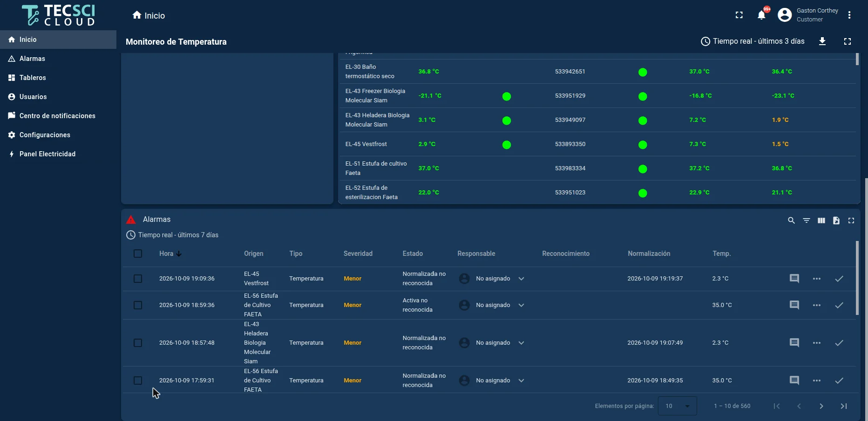Open Configuraciones in the sidebar
Screen dimensions: 868x421
tap(58, 135)
